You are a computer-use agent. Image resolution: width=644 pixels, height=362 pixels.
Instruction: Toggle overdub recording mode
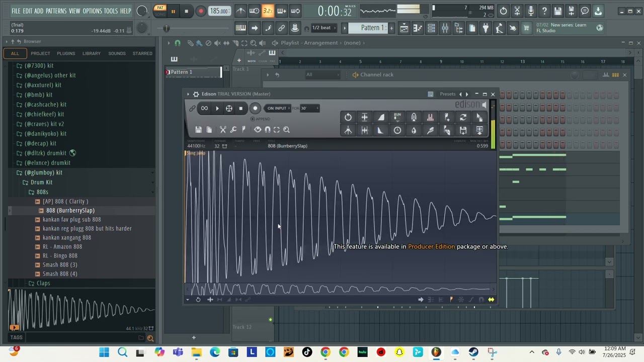pyautogui.click(x=282, y=11)
